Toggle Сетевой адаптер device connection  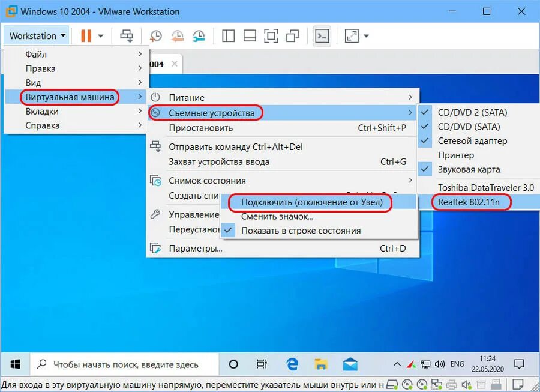(479, 141)
